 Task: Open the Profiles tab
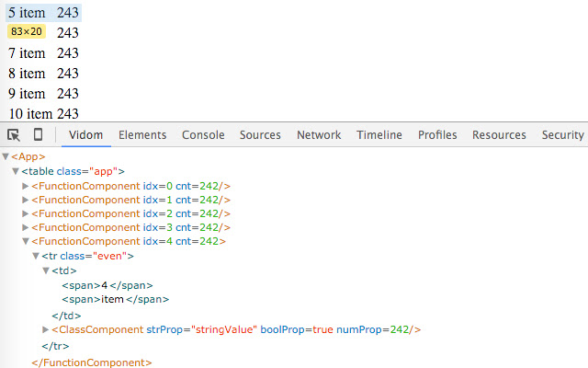coord(437,135)
